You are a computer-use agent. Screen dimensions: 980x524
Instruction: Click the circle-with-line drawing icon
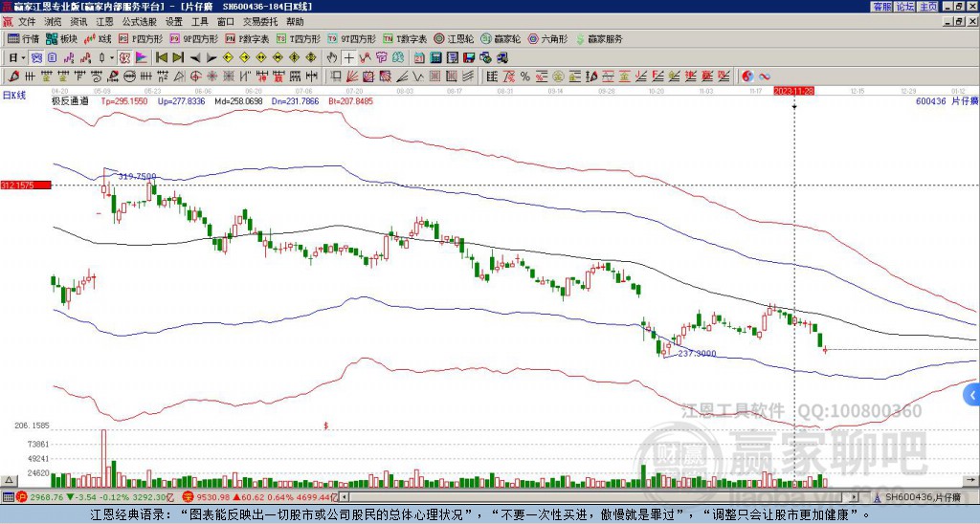129,76
